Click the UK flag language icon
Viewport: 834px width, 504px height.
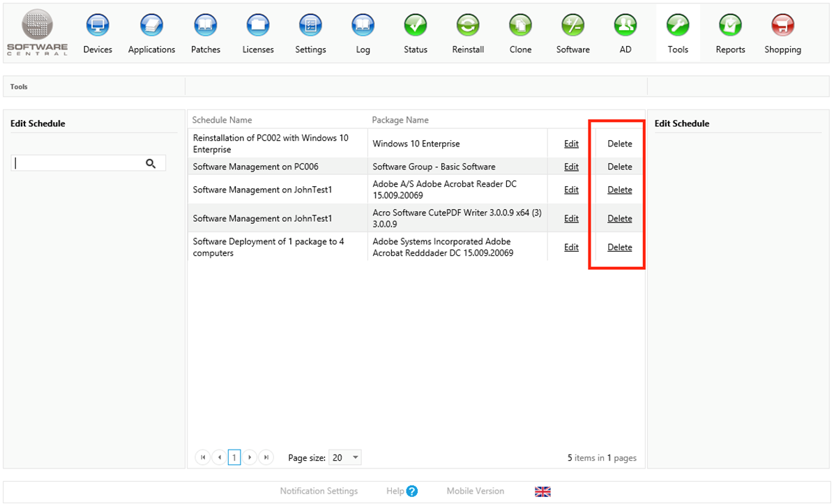(x=543, y=491)
